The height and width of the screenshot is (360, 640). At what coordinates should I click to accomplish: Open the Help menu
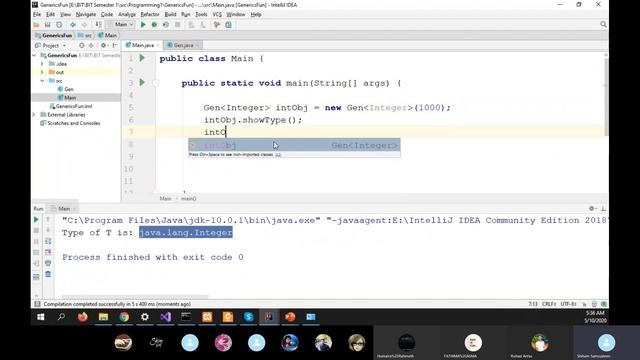256,14
